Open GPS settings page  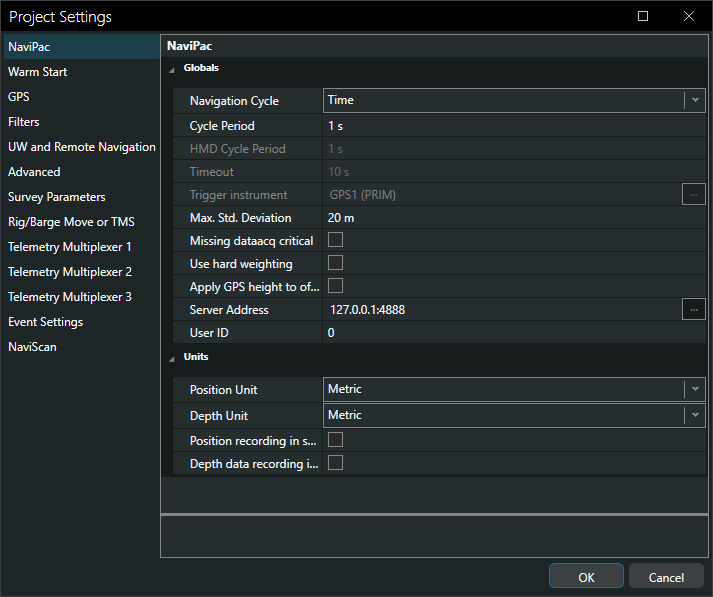(x=82, y=97)
